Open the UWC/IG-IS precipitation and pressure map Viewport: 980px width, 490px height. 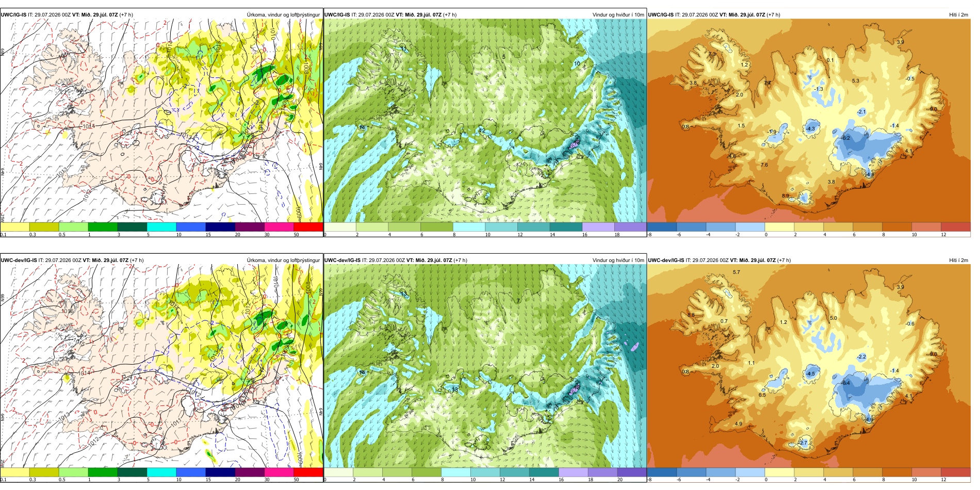[161, 121]
